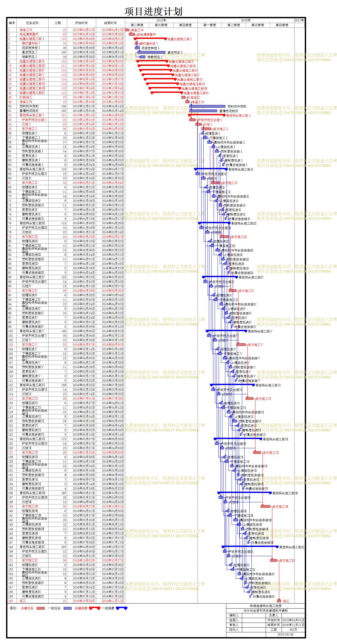Select 后方施工Ⅰ task name in table
The width and height of the screenshot is (337, 644).
click(30, 129)
